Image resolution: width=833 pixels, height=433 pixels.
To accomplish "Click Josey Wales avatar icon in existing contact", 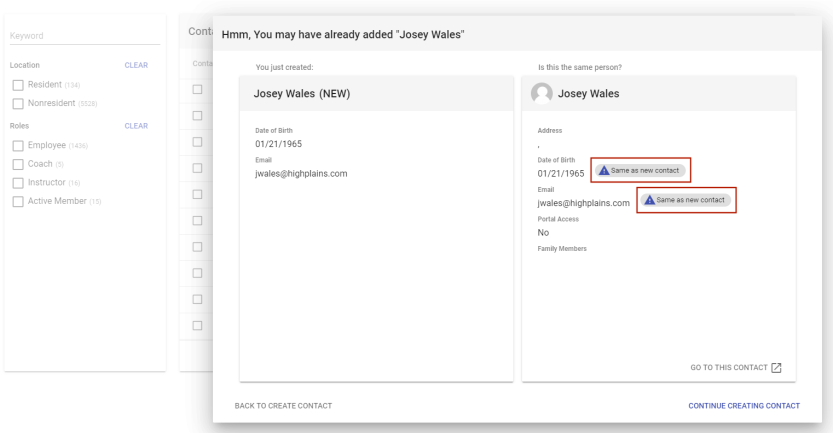I will 543,94.
